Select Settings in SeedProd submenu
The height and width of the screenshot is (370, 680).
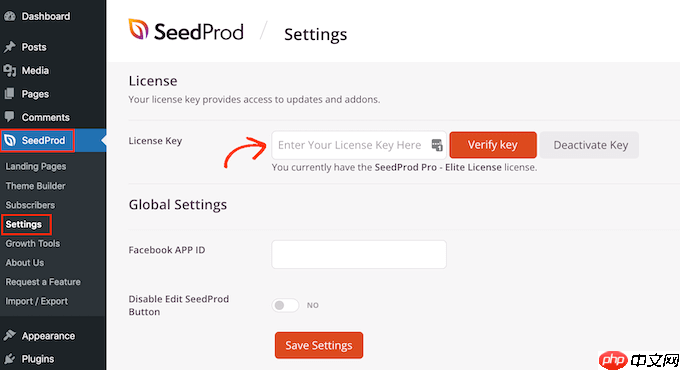click(x=24, y=224)
